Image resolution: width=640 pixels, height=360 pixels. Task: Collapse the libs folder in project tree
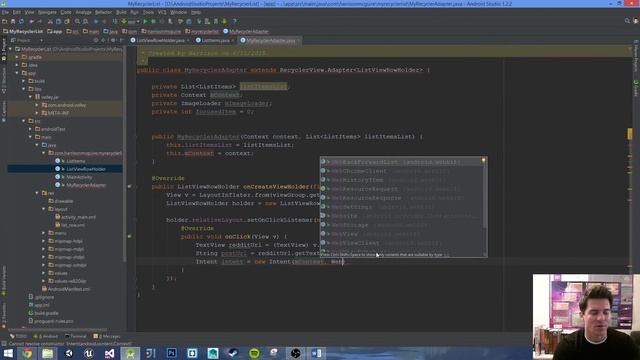click(24, 89)
